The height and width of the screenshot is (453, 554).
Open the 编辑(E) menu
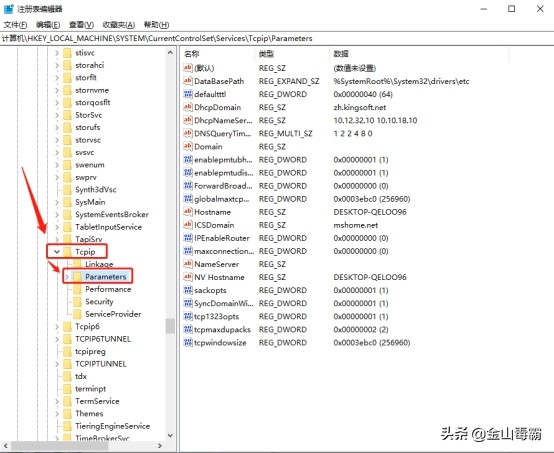coord(48,25)
